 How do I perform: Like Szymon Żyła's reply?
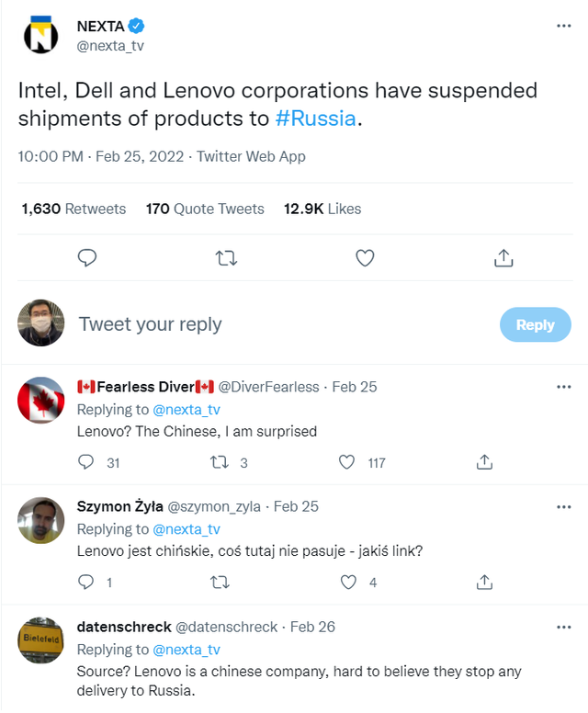[x=348, y=582]
